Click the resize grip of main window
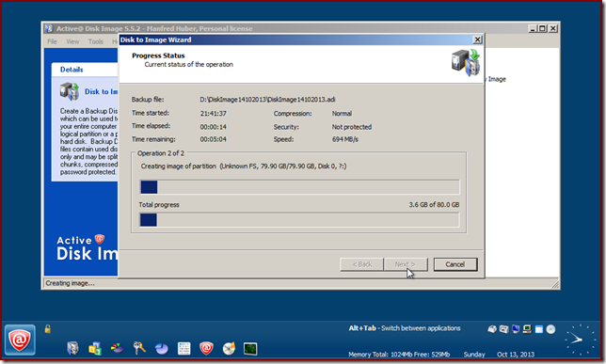Image resolution: width=606 pixels, height=364 pixels. coord(555,284)
